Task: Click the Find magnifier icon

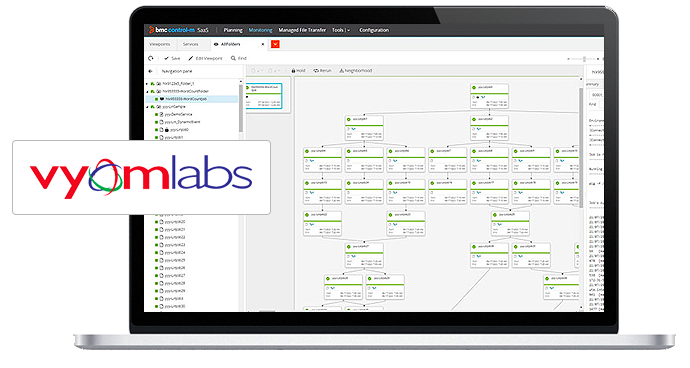Action: [x=233, y=58]
